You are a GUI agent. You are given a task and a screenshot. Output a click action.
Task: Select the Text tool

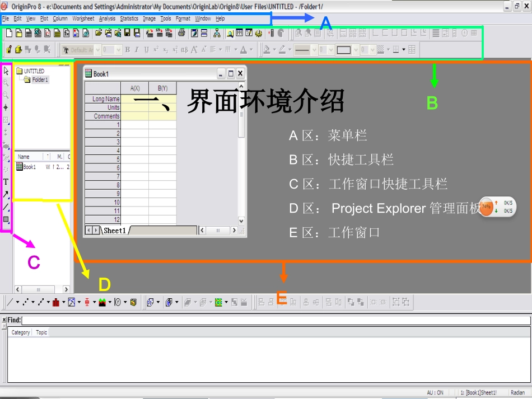(x=6, y=182)
